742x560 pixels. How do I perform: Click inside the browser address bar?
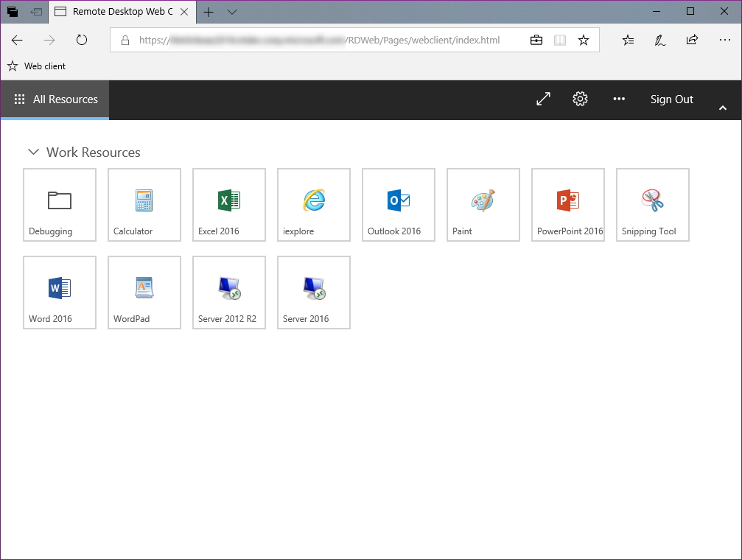pyautogui.click(x=354, y=40)
